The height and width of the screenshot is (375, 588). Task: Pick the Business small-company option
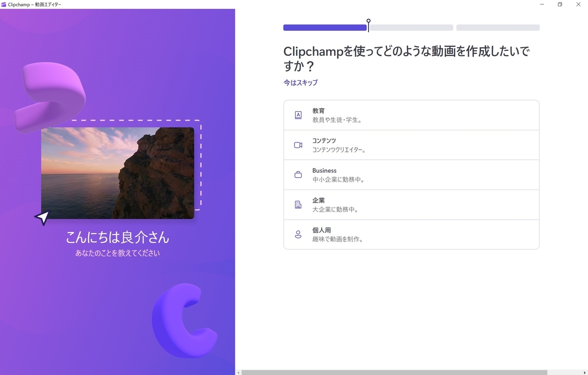coord(411,175)
